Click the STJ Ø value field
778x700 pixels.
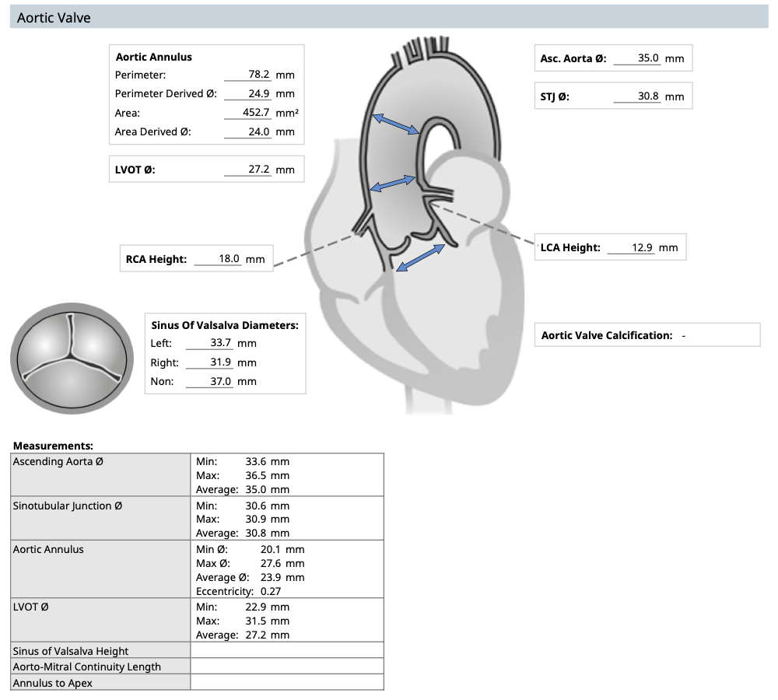[637, 96]
